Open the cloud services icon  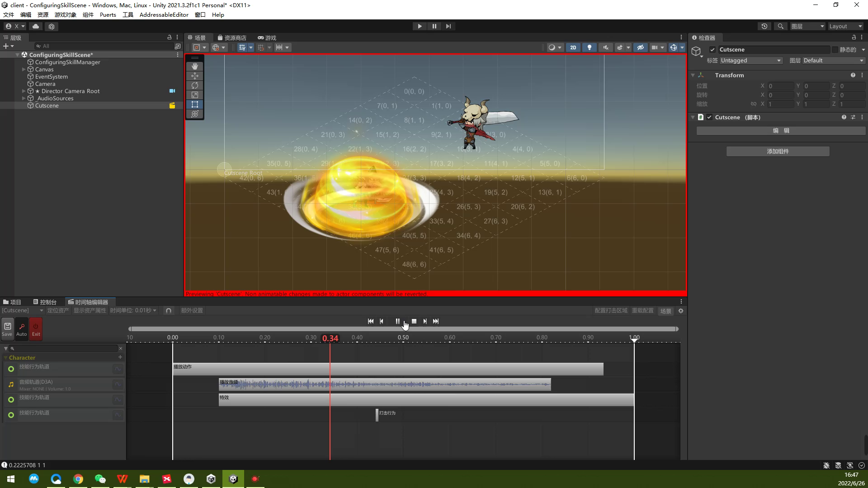tap(36, 26)
